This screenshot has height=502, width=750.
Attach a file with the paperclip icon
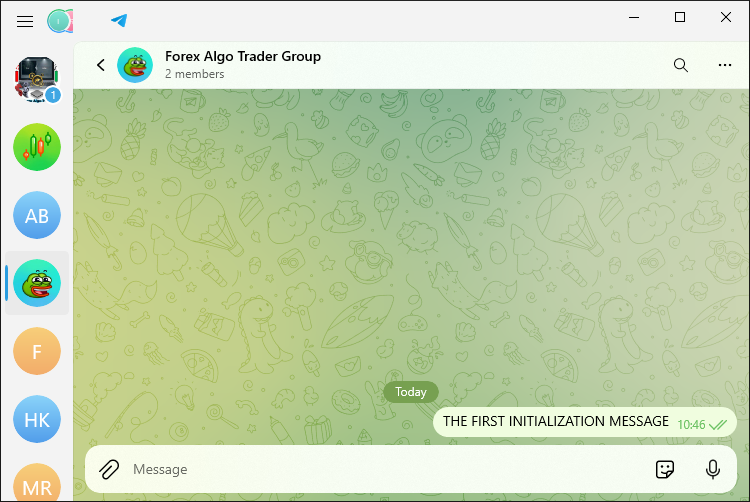click(x=109, y=469)
